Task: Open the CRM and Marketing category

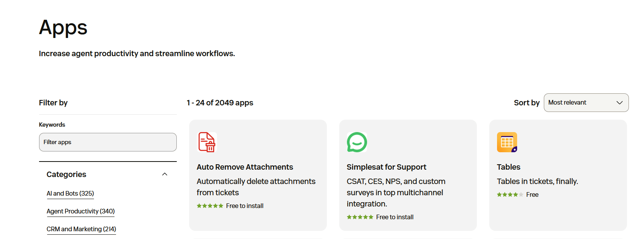Action: pos(81,229)
